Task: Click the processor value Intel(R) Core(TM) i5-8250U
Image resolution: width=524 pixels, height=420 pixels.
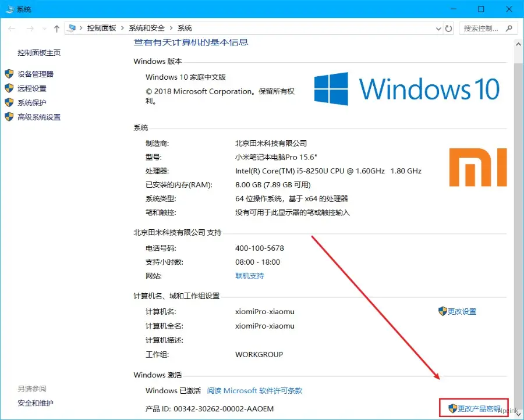Action: point(328,171)
